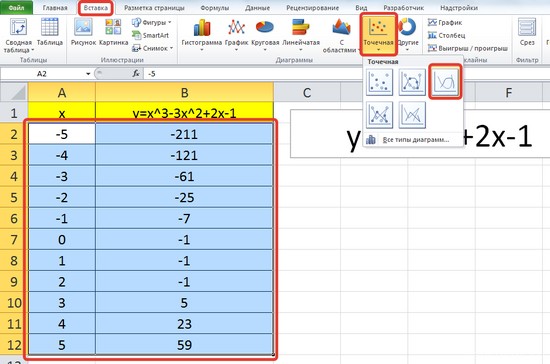Image resolution: width=550 pixels, height=364 pixels.
Task: Insert a Выигрыш / проигрыш sparkline
Action: pyautogui.click(x=467, y=48)
